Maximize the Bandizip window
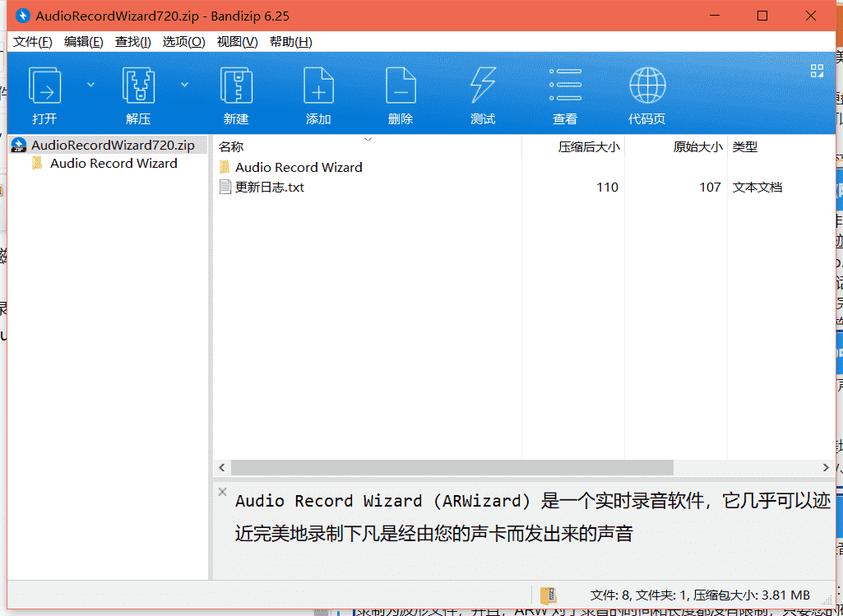This screenshot has height=616, width=843. click(x=762, y=16)
